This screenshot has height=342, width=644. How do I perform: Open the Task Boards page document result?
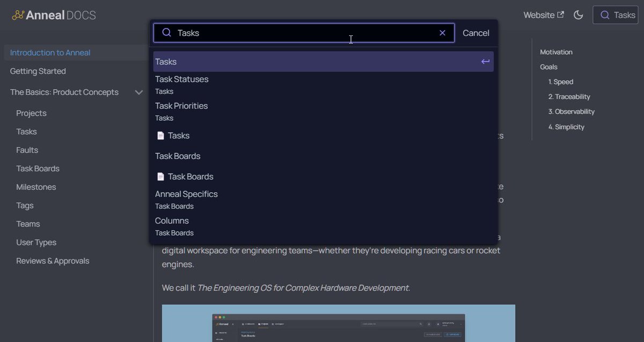tap(323, 177)
